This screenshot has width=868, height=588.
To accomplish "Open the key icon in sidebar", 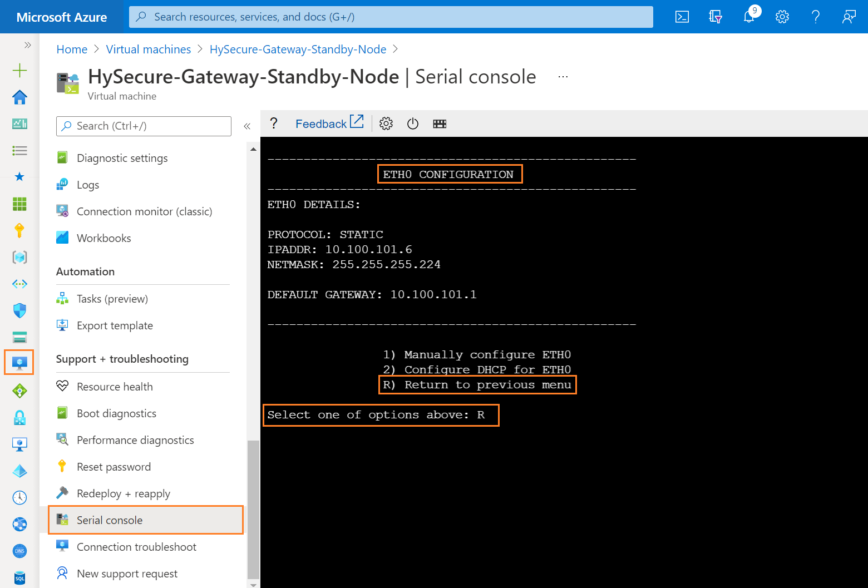I will tap(19, 230).
